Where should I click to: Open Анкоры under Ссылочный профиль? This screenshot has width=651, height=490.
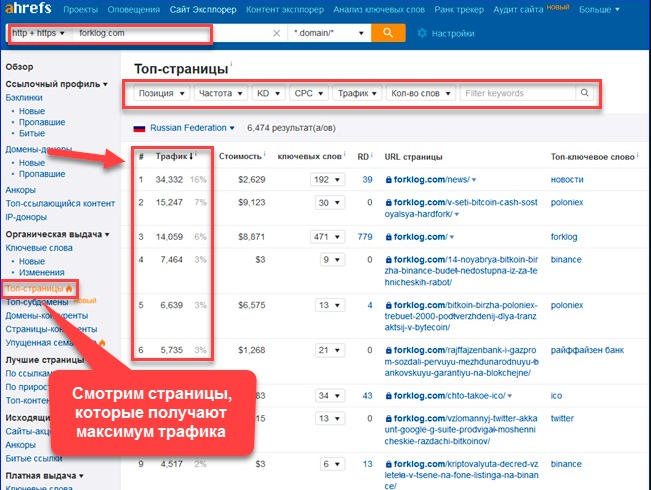pyautogui.click(x=20, y=190)
